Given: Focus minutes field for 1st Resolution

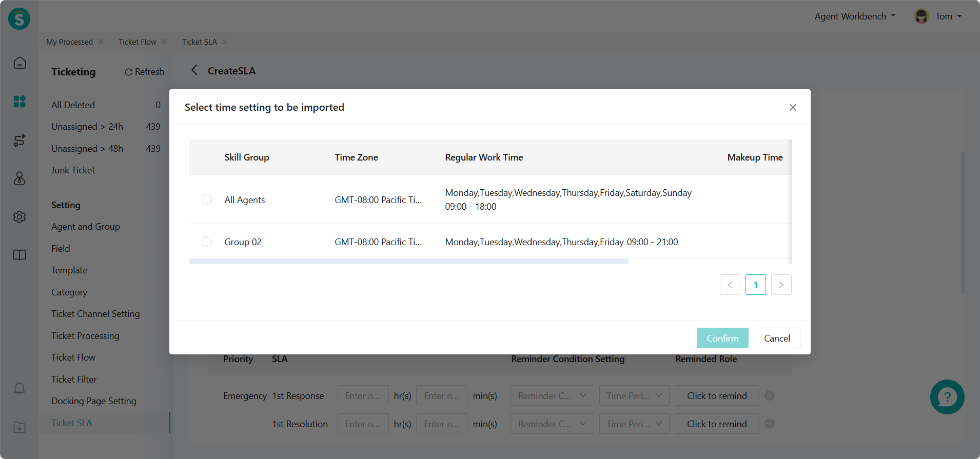Looking at the screenshot, I should pyautogui.click(x=441, y=424).
